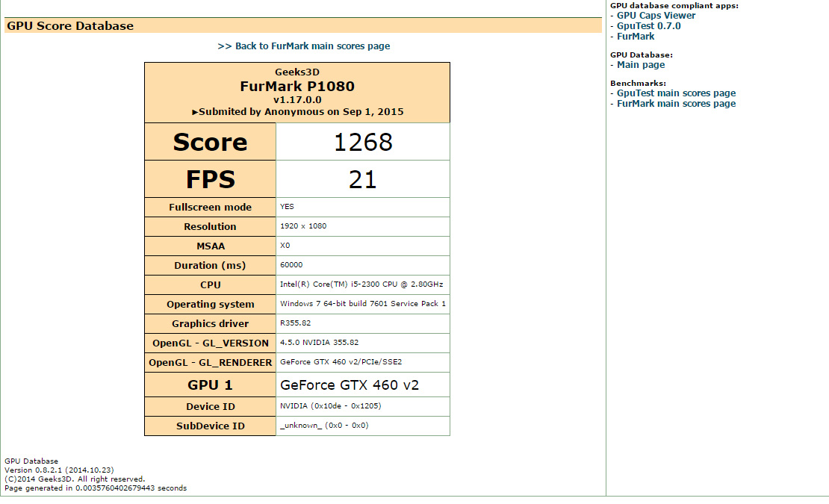Click the Graphics driver label

click(x=210, y=324)
